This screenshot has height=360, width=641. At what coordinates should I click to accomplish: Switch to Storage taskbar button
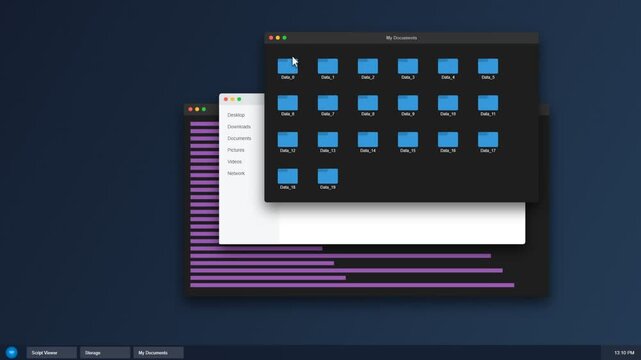(x=105, y=353)
